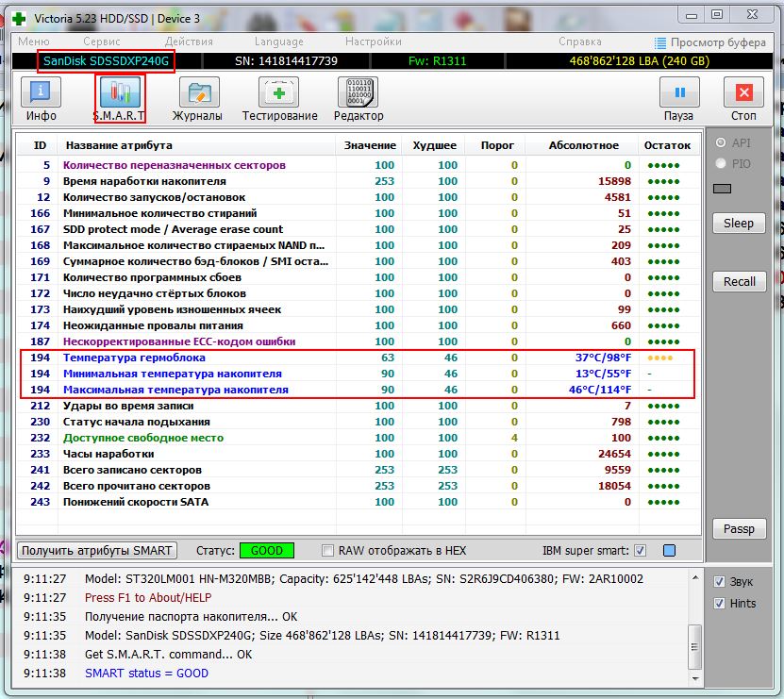Click the Sleep button
Viewport: 784px width, 699px height.
click(739, 223)
